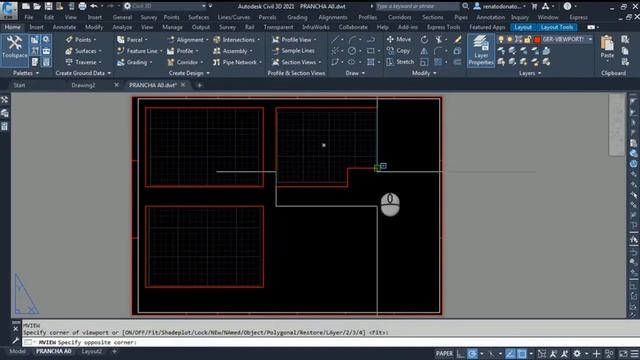Open the Surfaces dropdown
This screenshot has height=360, width=640.
pos(83,51)
